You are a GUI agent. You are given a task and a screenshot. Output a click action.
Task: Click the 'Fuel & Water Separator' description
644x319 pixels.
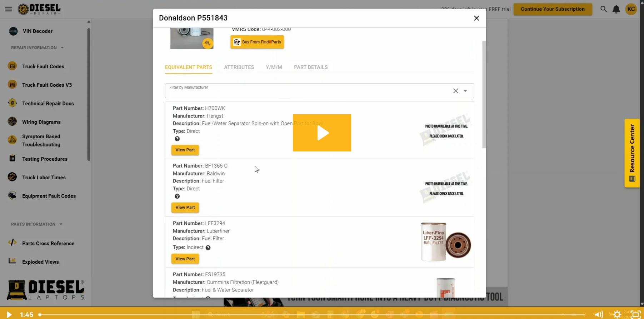pyautogui.click(x=228, y=290)
